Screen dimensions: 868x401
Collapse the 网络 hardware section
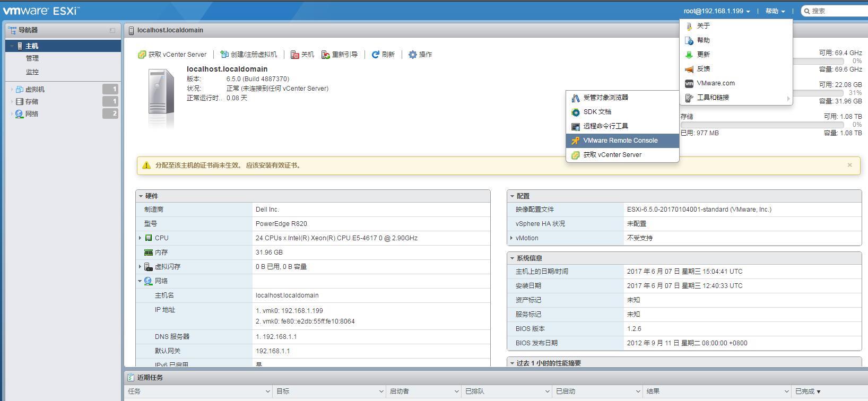[x=140, y=281]
